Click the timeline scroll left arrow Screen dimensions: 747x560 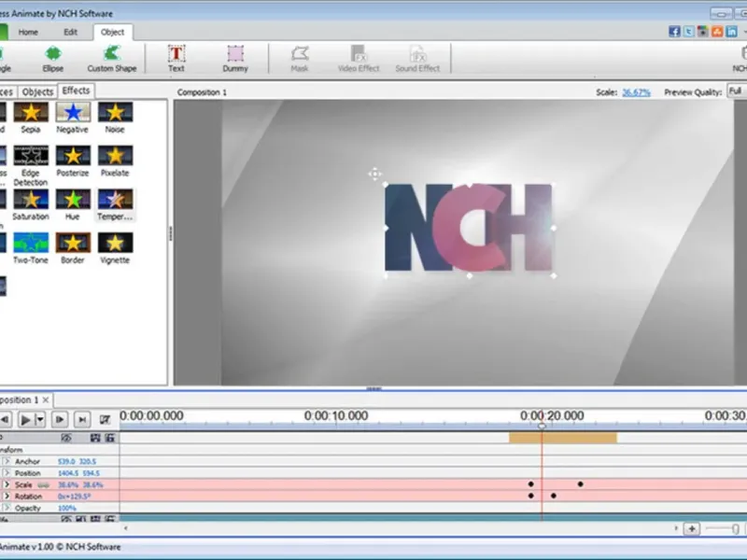click(x=126, y=528)
